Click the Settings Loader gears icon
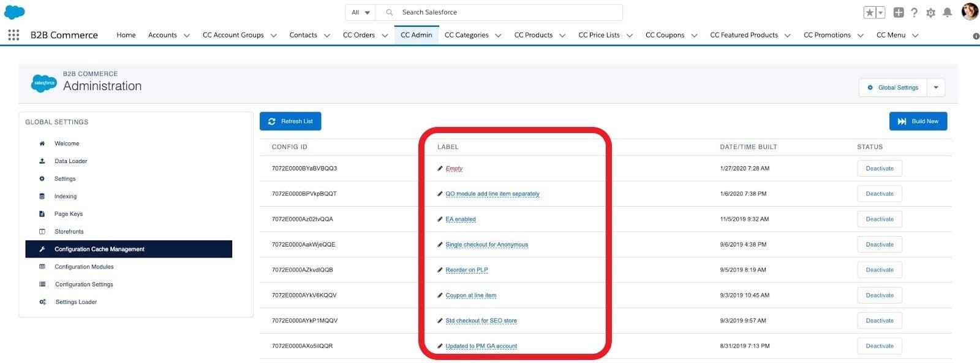 [42, 302]
